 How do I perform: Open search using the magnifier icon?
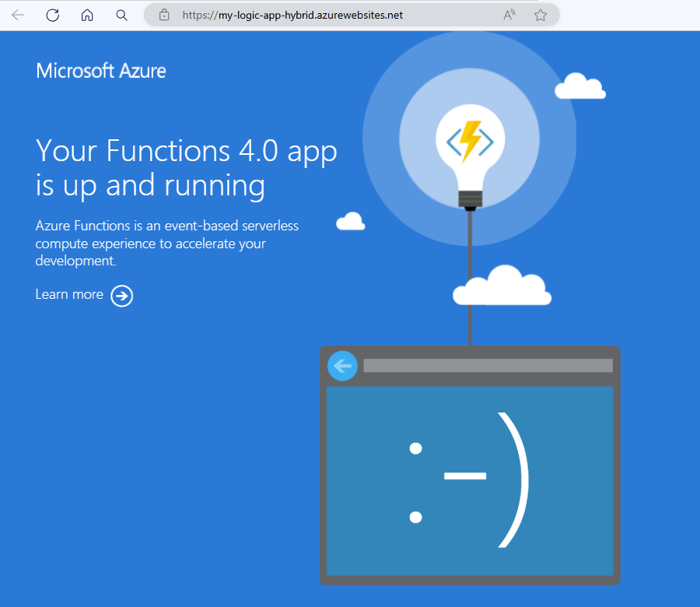[121, 15]
